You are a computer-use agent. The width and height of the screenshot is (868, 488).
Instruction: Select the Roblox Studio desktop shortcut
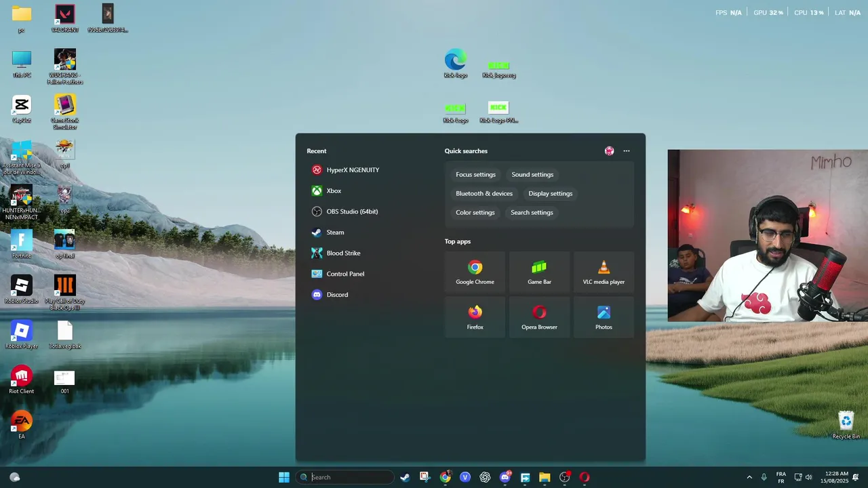(22, 290)
